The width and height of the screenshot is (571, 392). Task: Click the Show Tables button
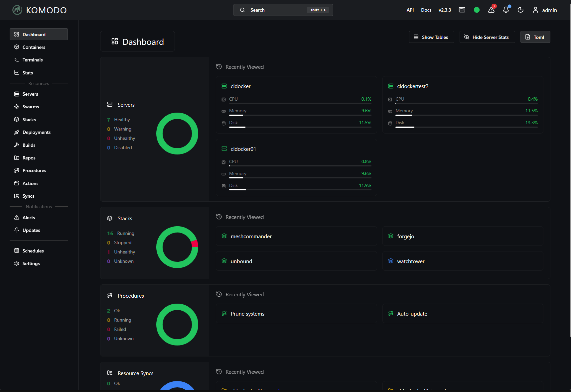click(x=431, y=37)
